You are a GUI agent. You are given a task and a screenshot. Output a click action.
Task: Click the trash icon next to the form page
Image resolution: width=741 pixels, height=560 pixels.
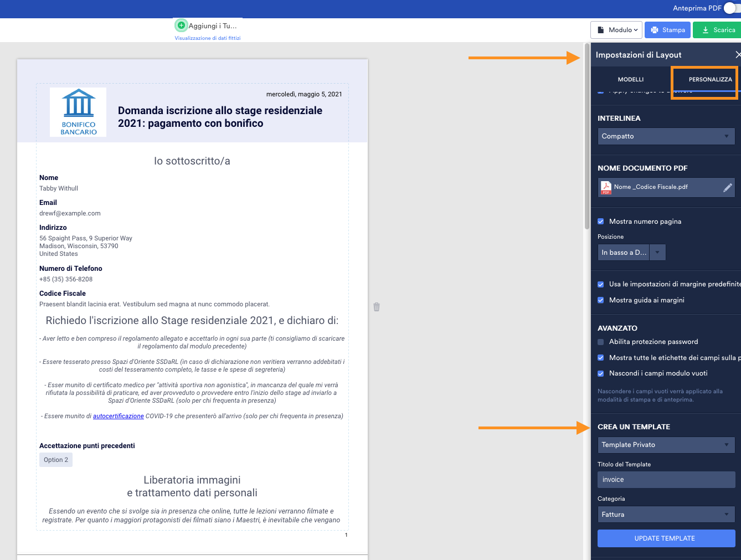pos(376,306)
